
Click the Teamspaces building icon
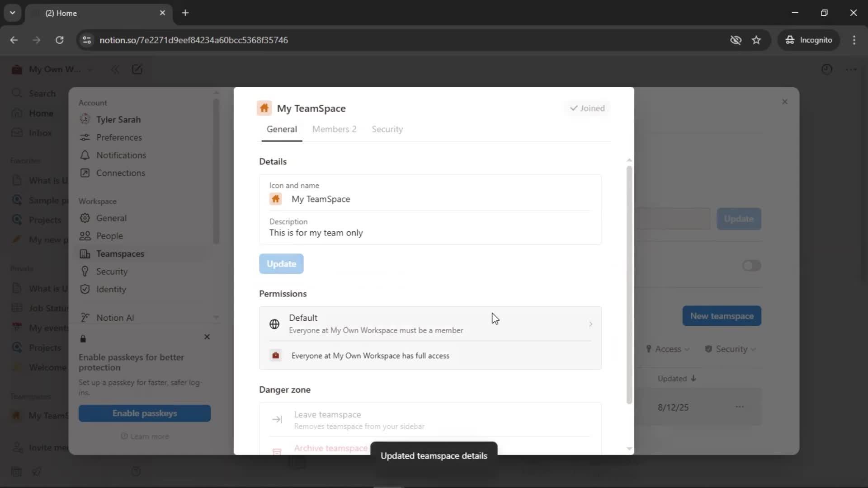coord(85,254)
